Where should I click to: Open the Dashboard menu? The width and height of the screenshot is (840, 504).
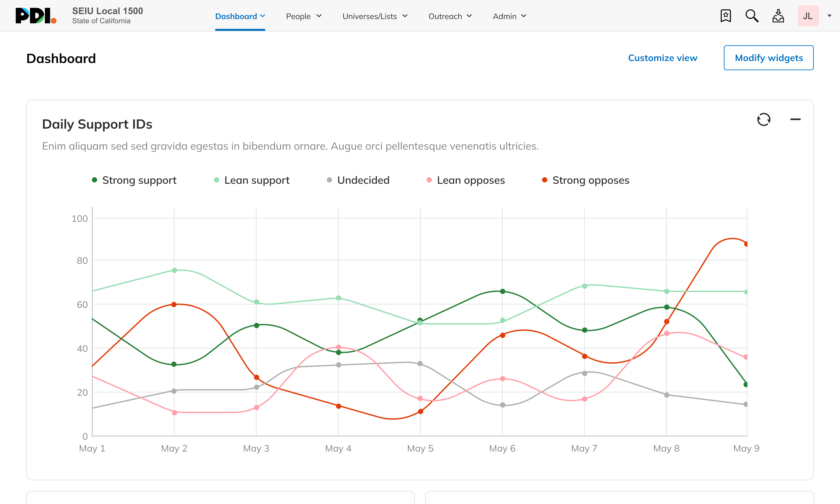click(240, 16)
